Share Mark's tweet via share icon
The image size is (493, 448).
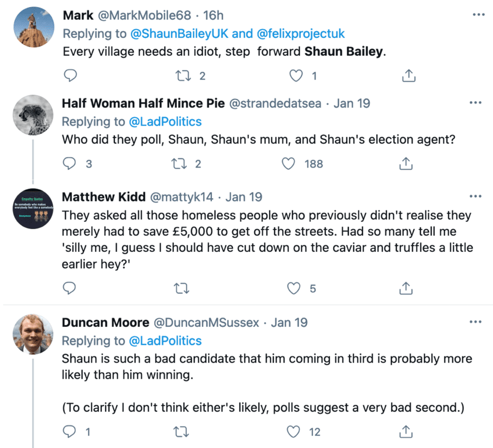[408, 76]
